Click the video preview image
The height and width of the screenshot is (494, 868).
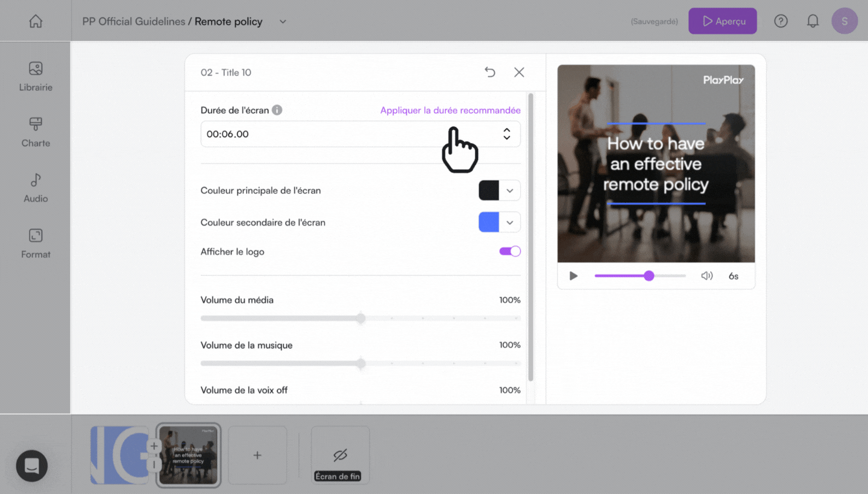pos(656,163)
